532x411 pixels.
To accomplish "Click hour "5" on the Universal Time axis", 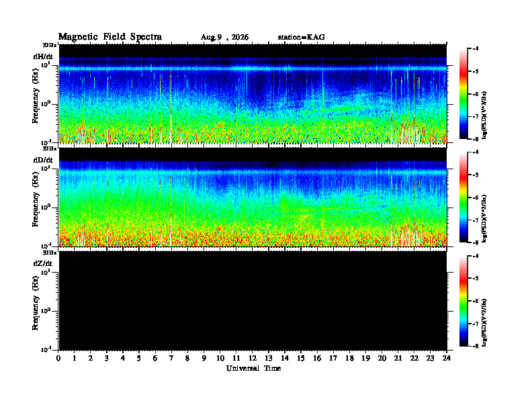I will (x=139, y=358).
